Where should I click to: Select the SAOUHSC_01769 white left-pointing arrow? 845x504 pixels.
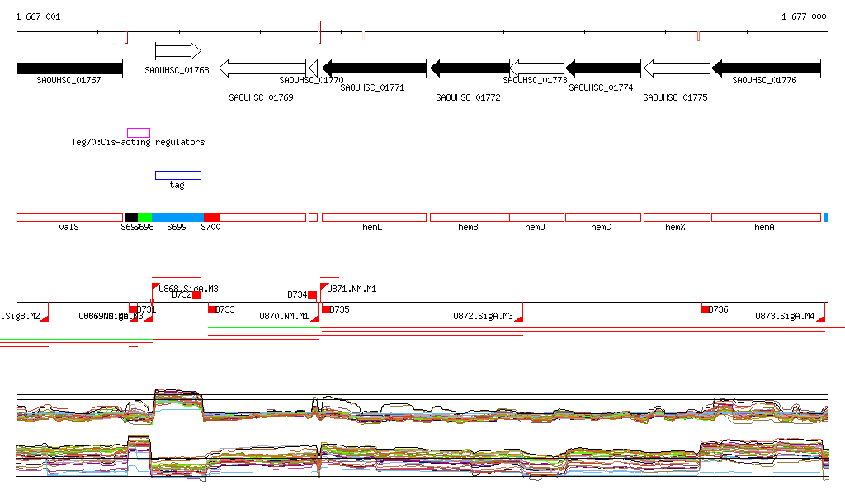pos(262,68)
